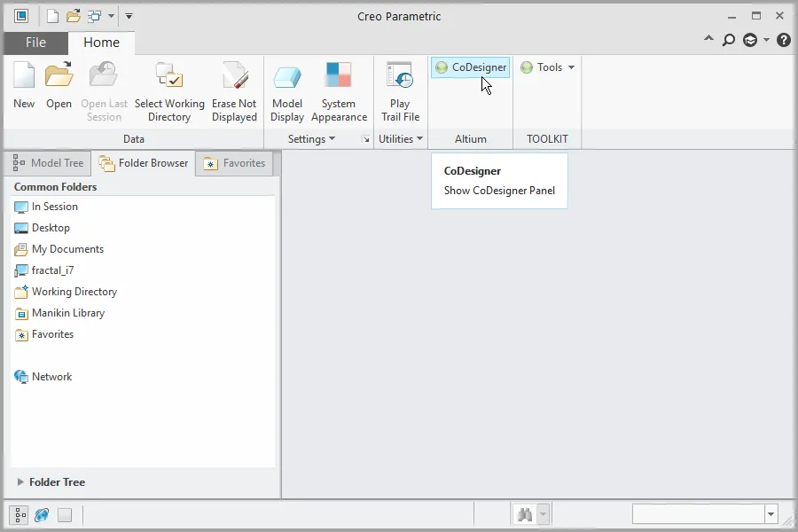Click the Common Folders header
Screen dimensions: 798x532
click(56, 187)
